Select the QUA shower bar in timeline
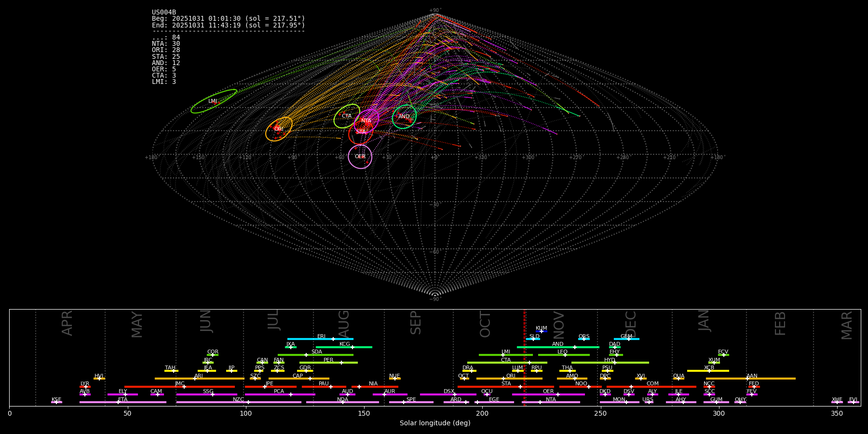Viewport: 868px width, 434px height. pyautogui.click(x=678, y=379)
